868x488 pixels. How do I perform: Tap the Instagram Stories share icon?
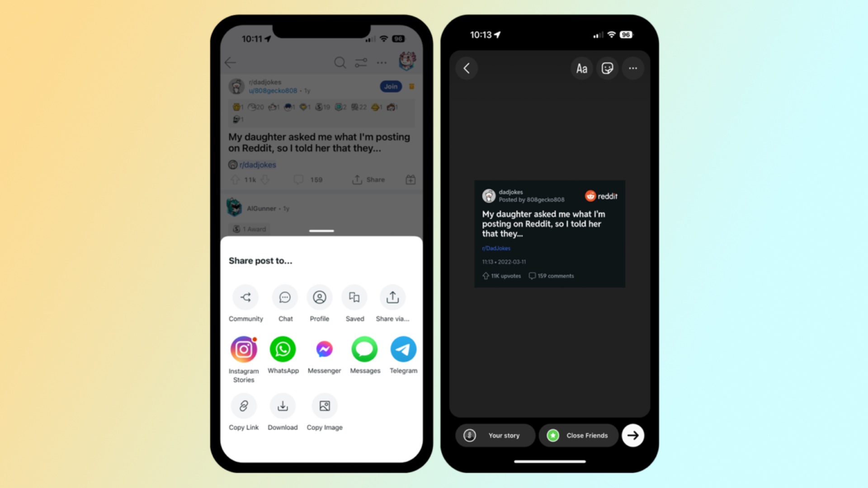[244, 348]
